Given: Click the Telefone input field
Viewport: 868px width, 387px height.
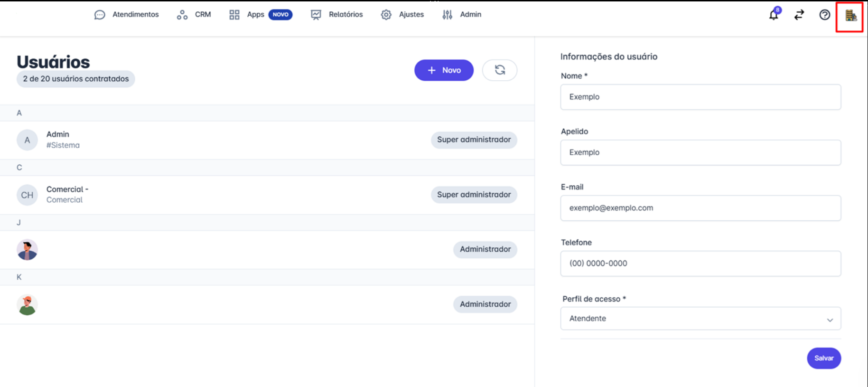Looking at the screenshot, I should pos(700,264).
